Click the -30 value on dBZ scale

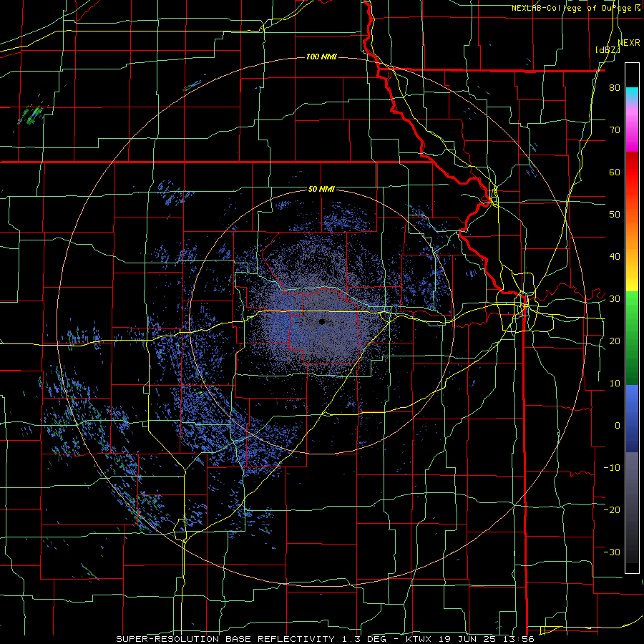pos(612,552)
